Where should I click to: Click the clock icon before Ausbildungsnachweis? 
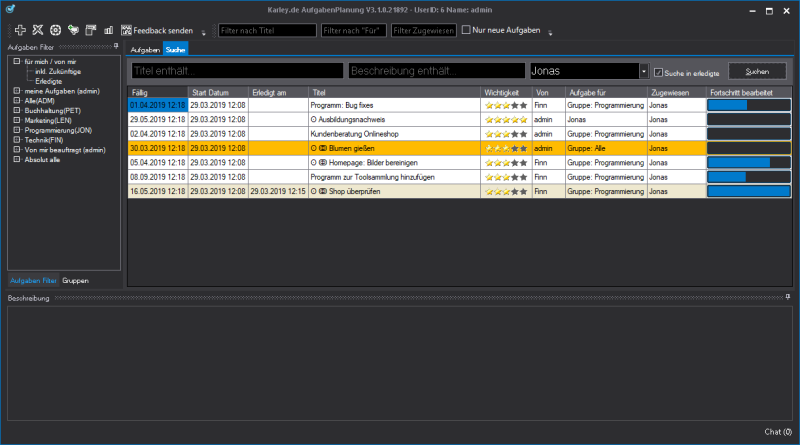click(x=314, y=119)
